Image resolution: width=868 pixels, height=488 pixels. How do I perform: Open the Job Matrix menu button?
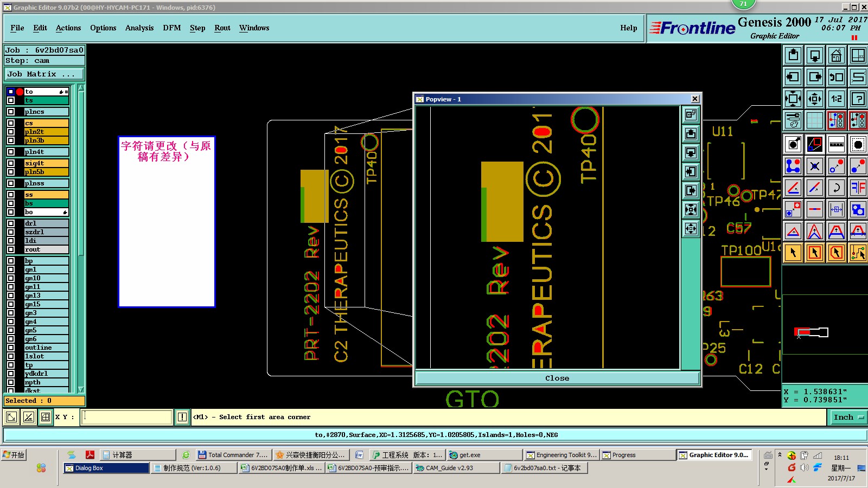tap(44, 74)
